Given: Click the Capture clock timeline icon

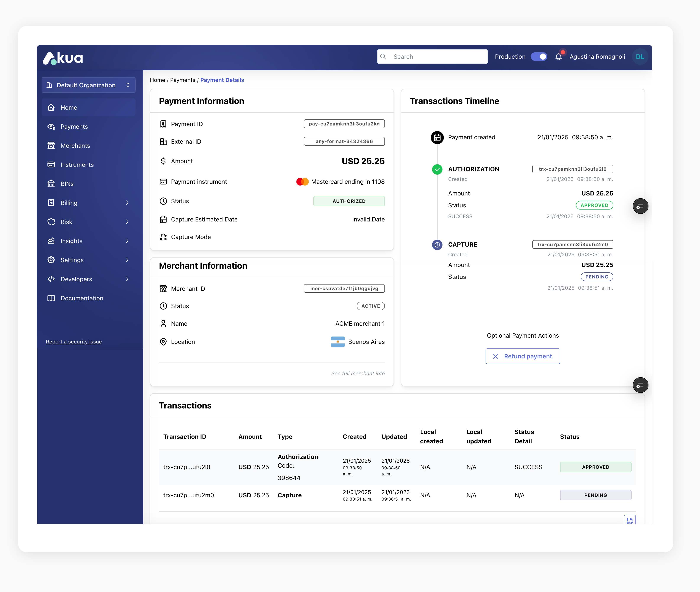Looking at the screenshot, I should (437, 245).
